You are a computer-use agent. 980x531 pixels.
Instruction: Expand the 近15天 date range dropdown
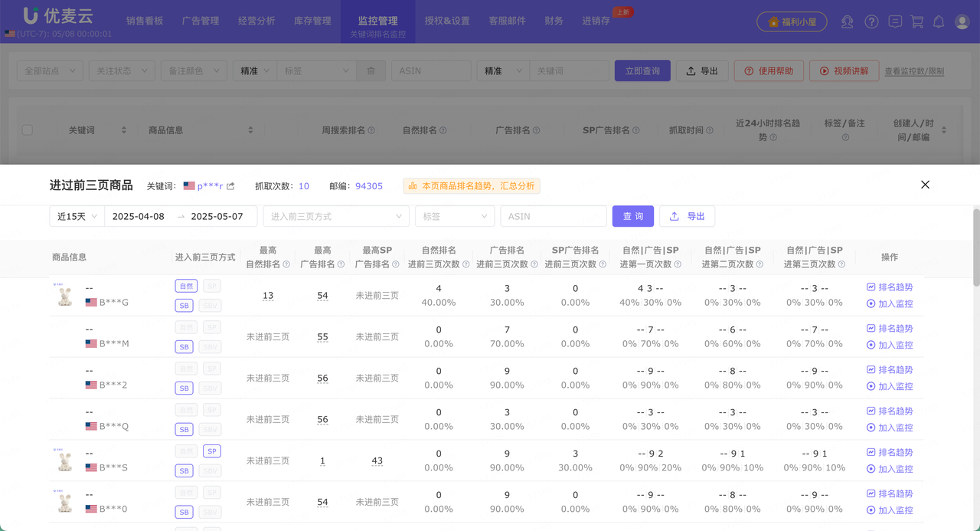coord(77,217)
